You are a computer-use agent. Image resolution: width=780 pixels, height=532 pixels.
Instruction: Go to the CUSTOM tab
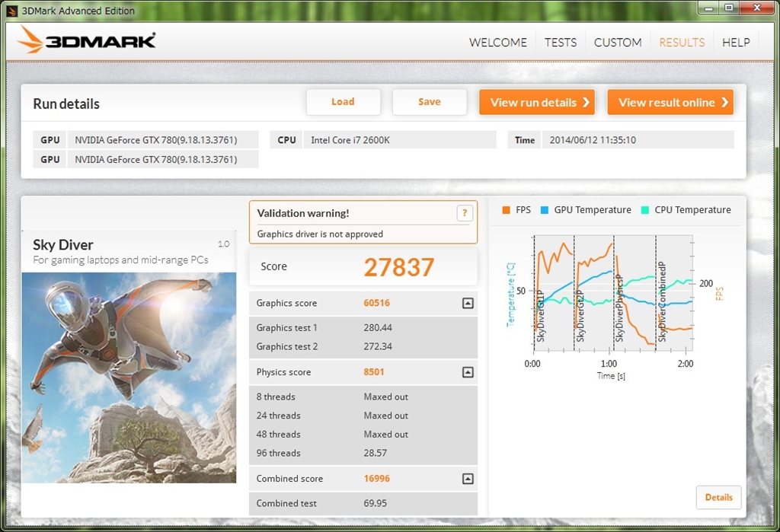click(618, 43)
